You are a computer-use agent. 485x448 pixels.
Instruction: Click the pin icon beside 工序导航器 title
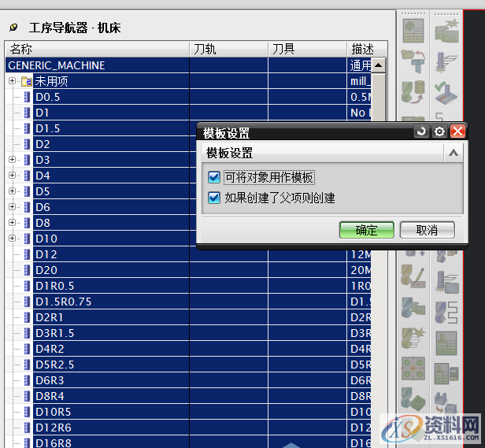click(13, 28)
